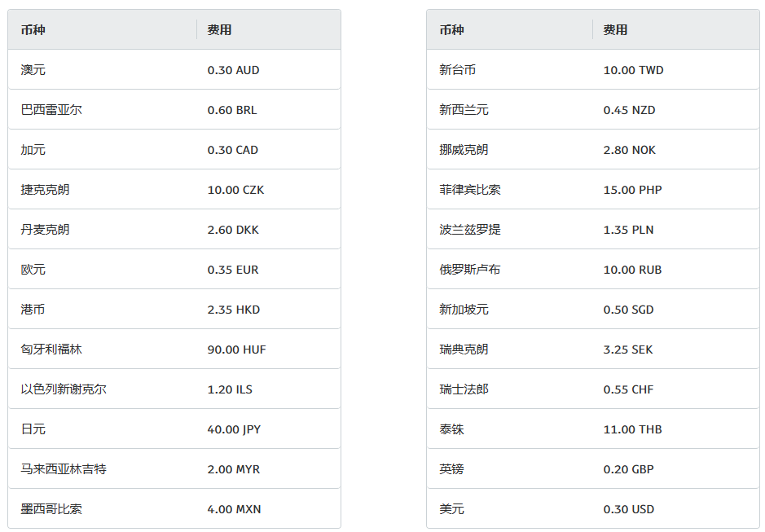Click the 10.00 TWD fee cell

[634, 70]
